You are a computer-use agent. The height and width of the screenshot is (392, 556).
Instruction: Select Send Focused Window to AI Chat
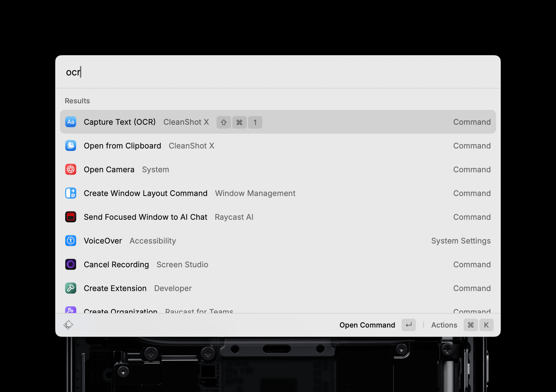click(x=278, y=217)
